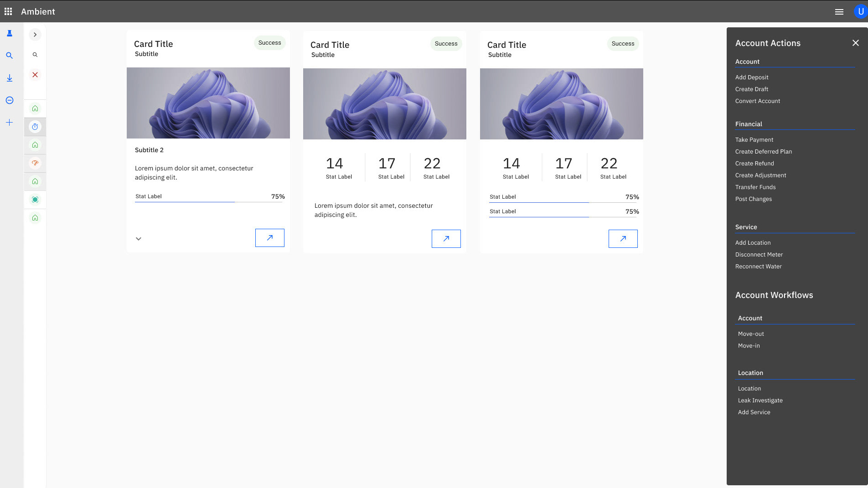
Task: Open the arrow button under the Lorem ipsum text
Action: click(x=446, y=239)
